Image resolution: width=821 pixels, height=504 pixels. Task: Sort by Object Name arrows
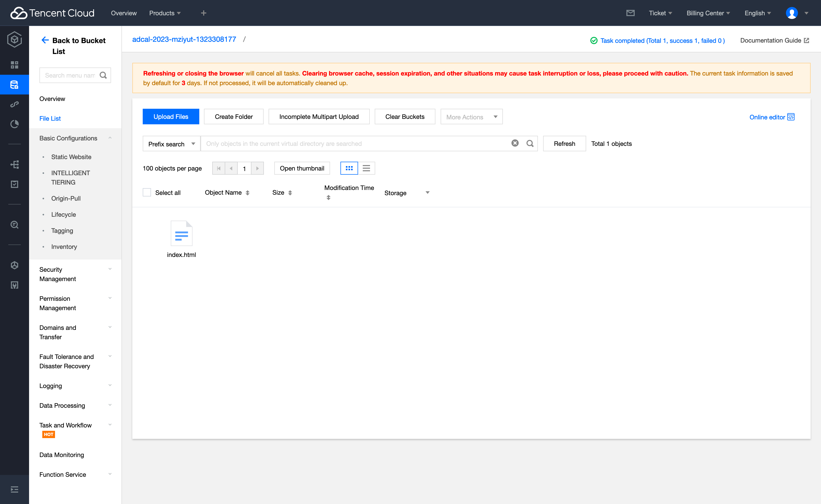247,193
